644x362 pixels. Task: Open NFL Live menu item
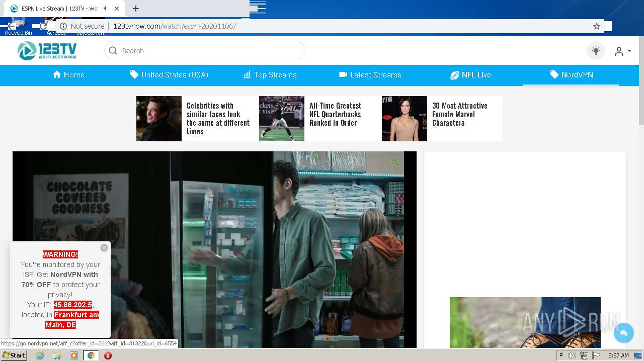[x=470, y=75]
